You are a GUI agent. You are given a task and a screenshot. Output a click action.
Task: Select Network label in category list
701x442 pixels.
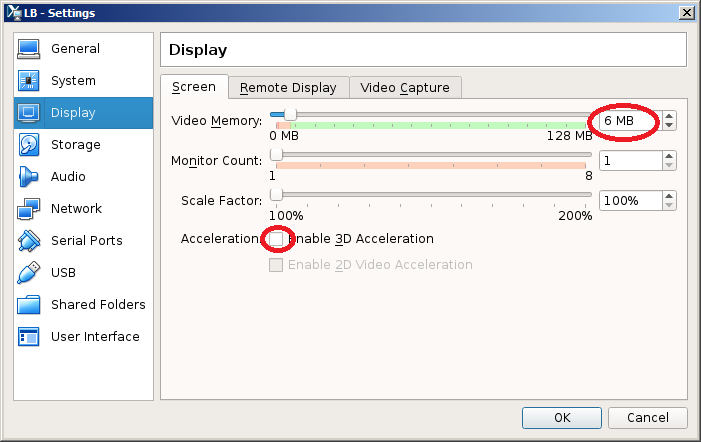coord(76,209)
